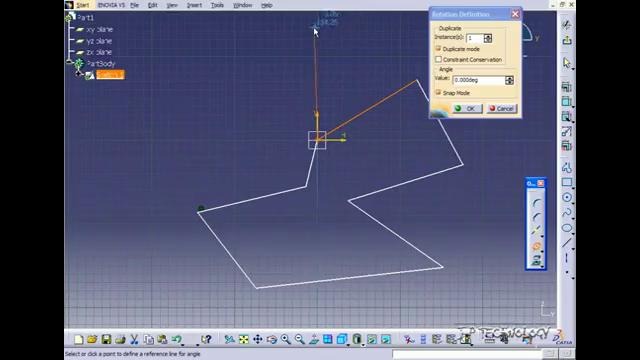Viewport: 640px width, 360px height.
Task: Open the Circle tool flyout arrow
Action: pos(573,203)
